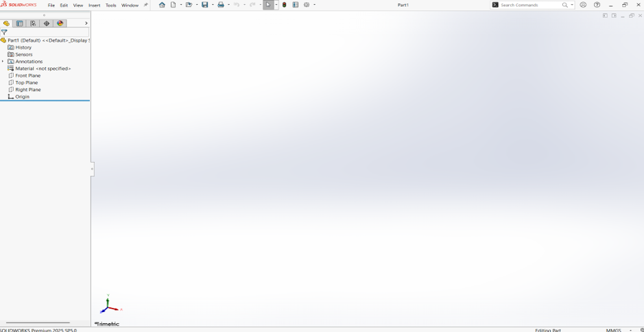Open a file using the Open folder icon
Viewport: 644px width, 332px height.
click(189, 5)
